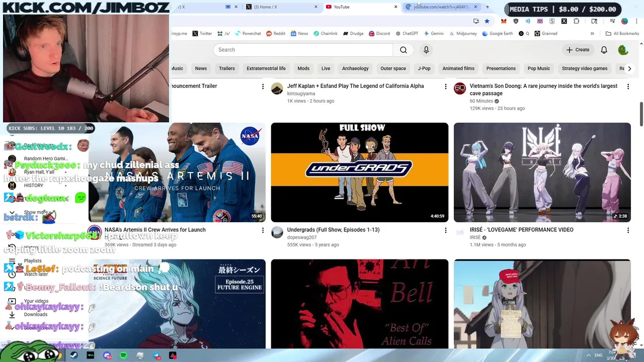Viewport: 644px width, 362px height.
Task: Open the MetaMask fox extension
Action: pyautogui.click(x=504, y=21)
